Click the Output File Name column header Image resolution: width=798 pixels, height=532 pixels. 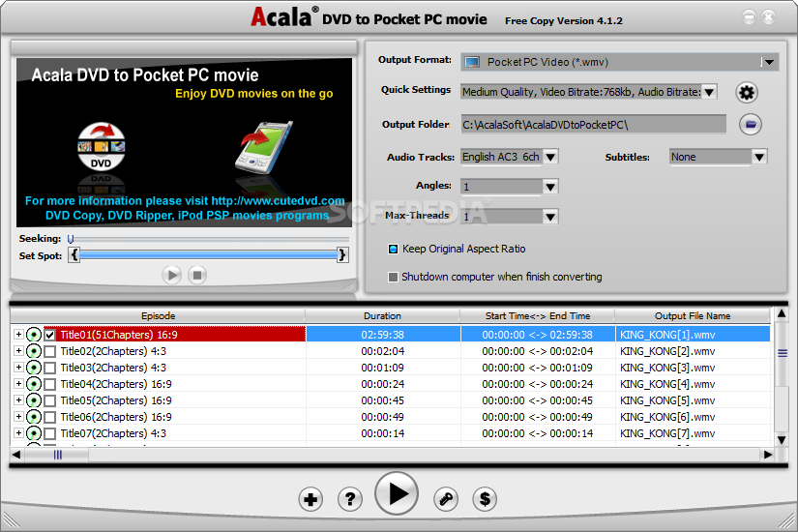[693, 315]
